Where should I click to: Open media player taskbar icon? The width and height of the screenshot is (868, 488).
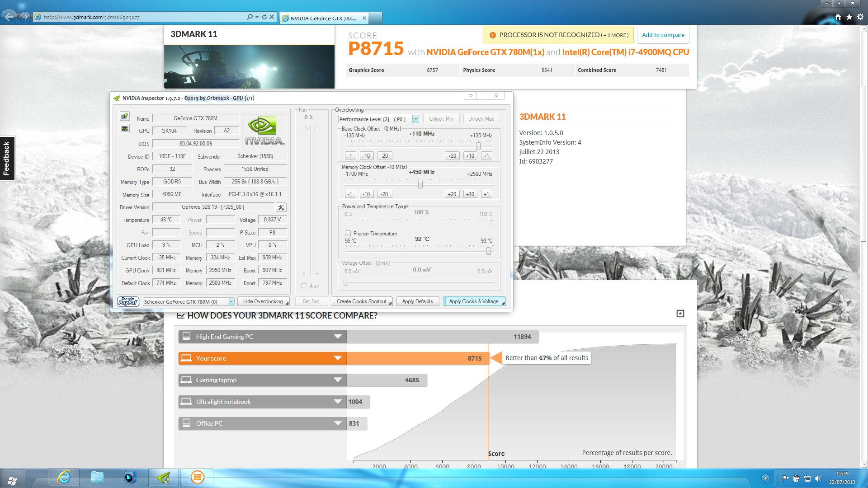tap(130, 477)
